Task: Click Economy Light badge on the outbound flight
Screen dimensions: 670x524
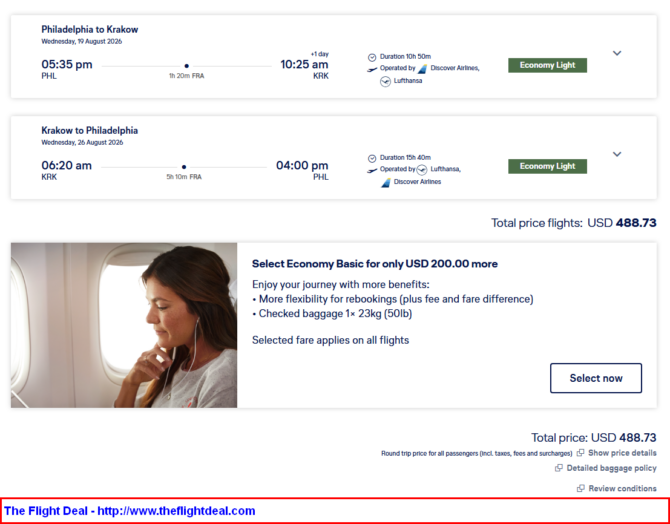Action: (x=547, y=65)
